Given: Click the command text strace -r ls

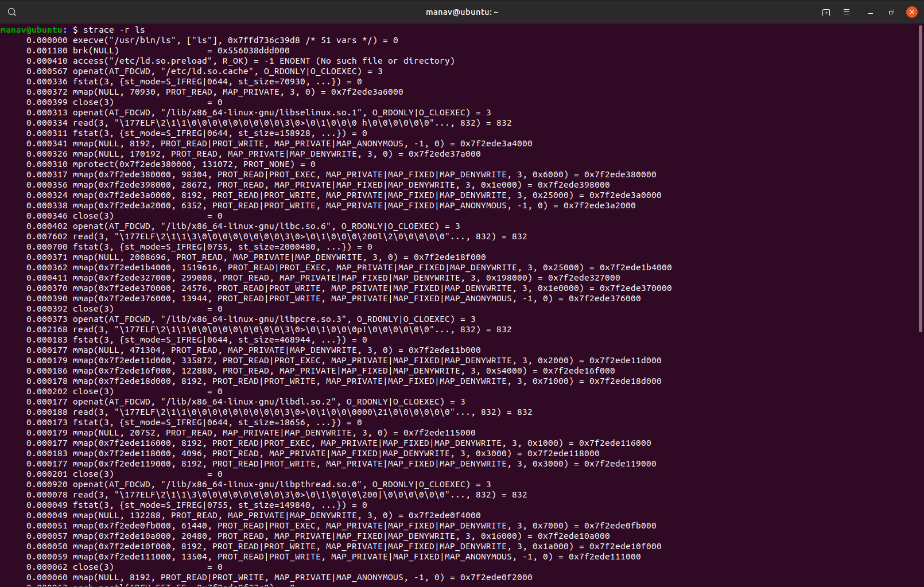Looking at the screenshot, I should tap(114, 30).
